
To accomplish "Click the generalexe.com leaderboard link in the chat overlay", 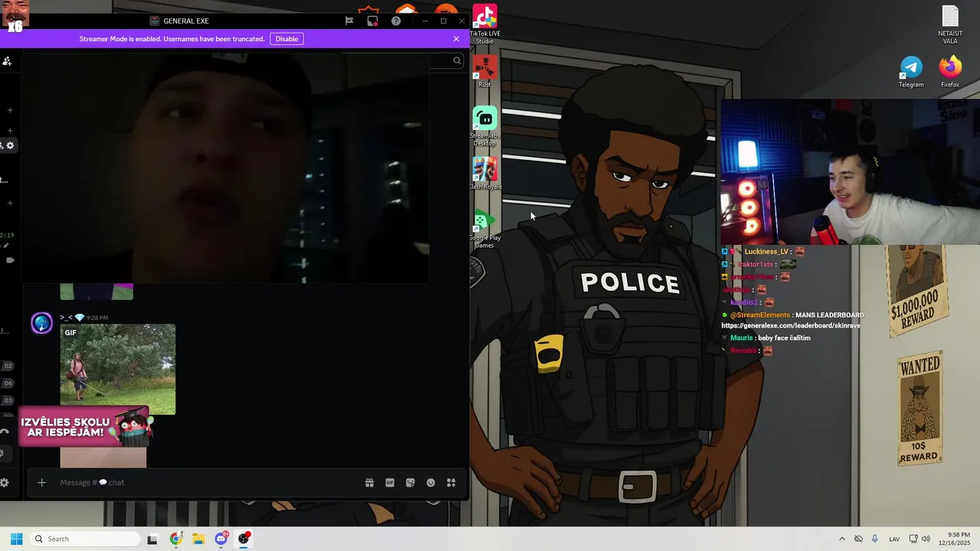I will [791, 325].
